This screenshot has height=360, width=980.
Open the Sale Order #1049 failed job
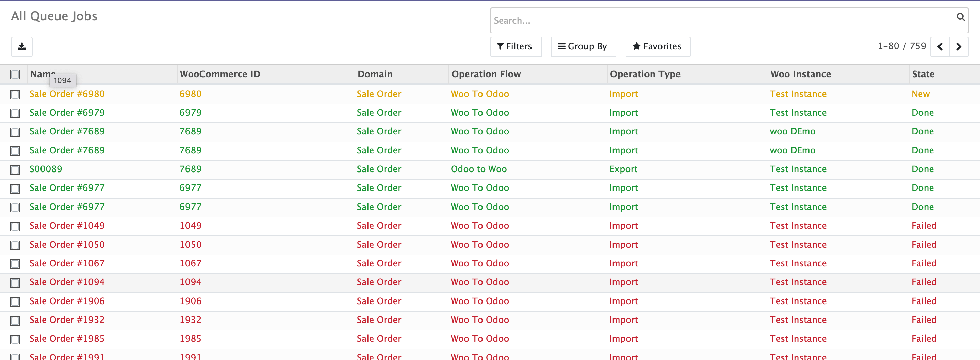[67, 226]
